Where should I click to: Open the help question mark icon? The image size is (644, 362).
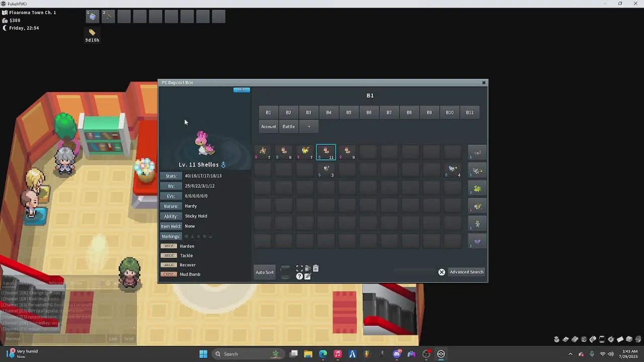[x=299, y=277]
